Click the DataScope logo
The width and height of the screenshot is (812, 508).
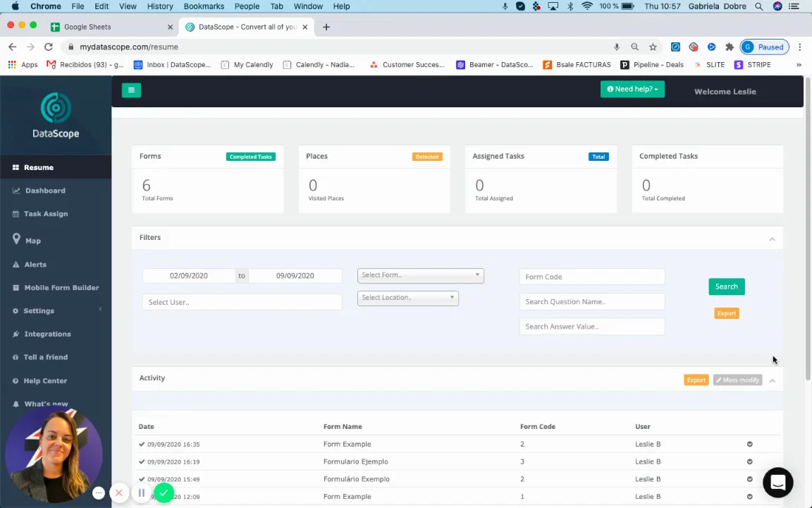pos(56,117)
